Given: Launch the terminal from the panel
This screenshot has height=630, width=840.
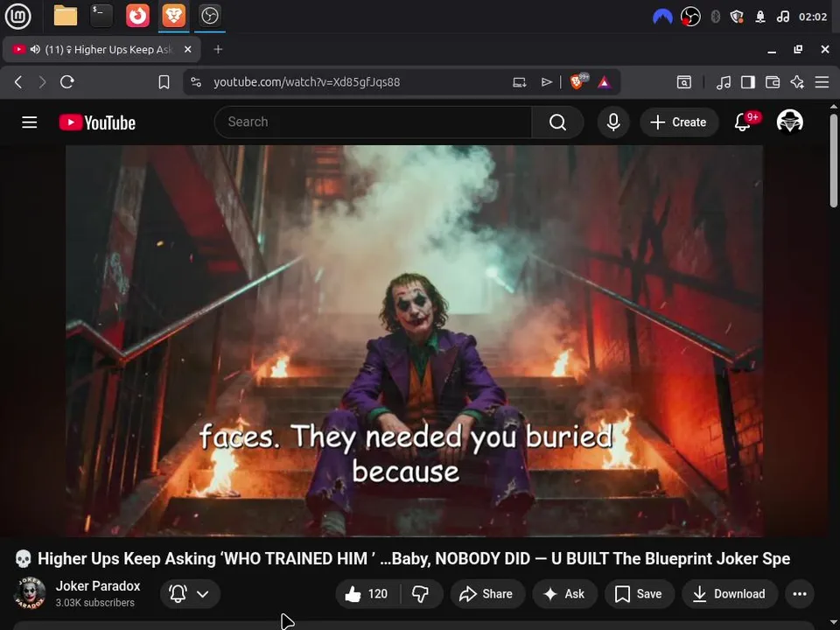Looking at the screenshot, I should coord(101,16).
